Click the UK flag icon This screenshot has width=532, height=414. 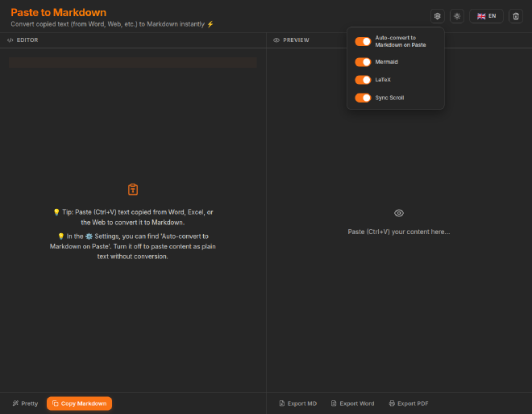481,16
